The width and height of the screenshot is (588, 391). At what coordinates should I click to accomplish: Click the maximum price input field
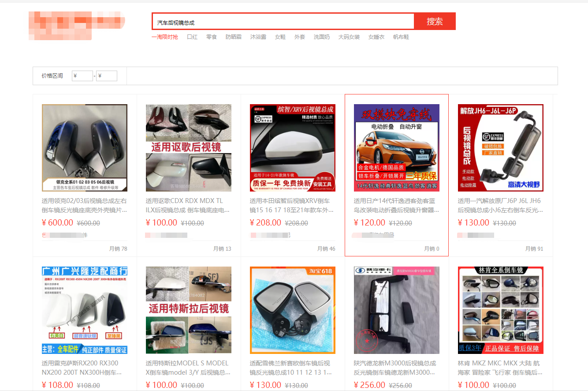[x=107, y=76]
